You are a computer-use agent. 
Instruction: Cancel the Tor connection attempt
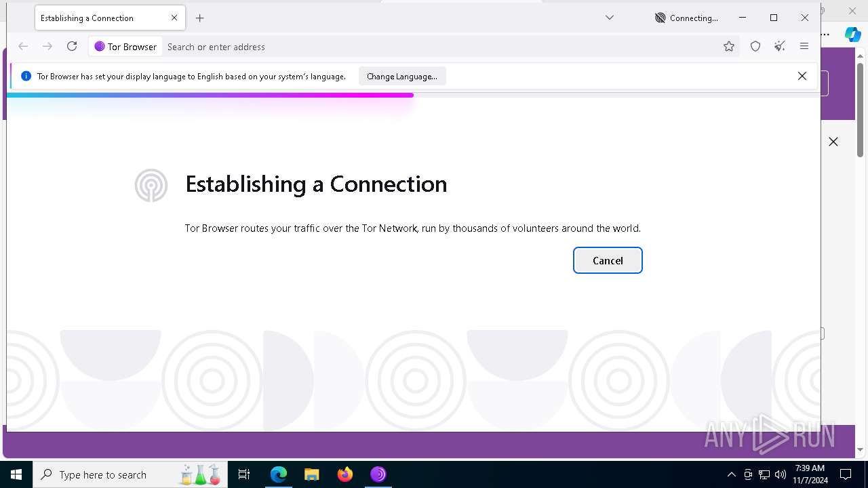(608, 260)
